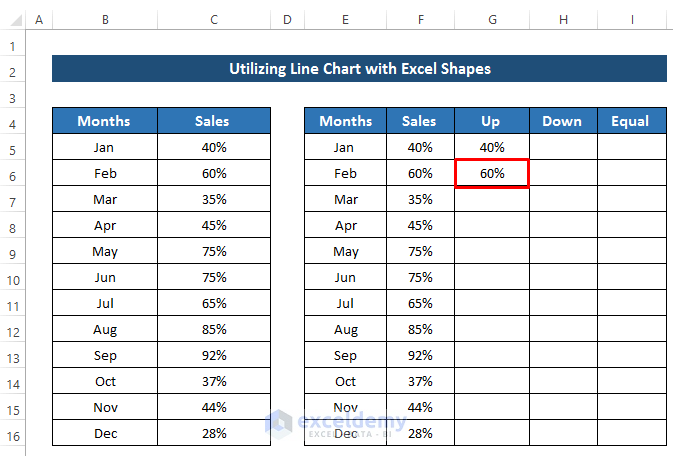673x456 pixels.
Task: Select row 10 header
Action: coord(13,278)
